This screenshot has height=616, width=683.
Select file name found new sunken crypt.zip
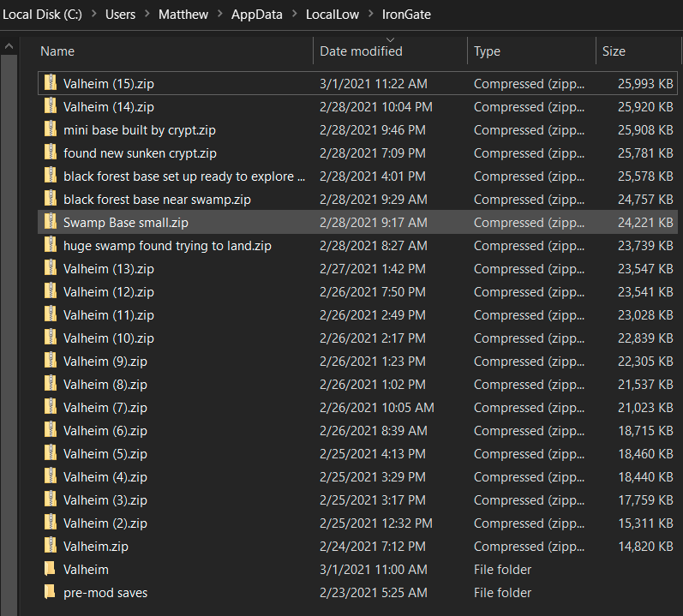(140, 153)
